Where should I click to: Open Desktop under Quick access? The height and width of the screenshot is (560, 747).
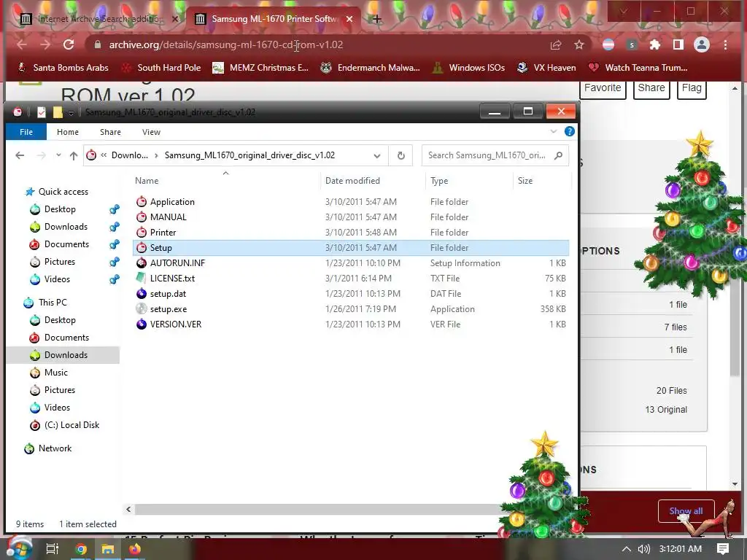tap(60, 209)
